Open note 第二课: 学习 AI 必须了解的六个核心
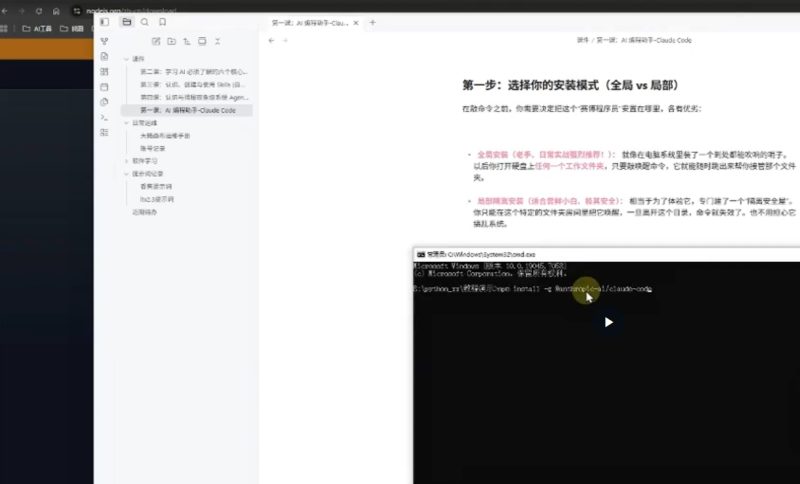 click(x=193, y=72)
